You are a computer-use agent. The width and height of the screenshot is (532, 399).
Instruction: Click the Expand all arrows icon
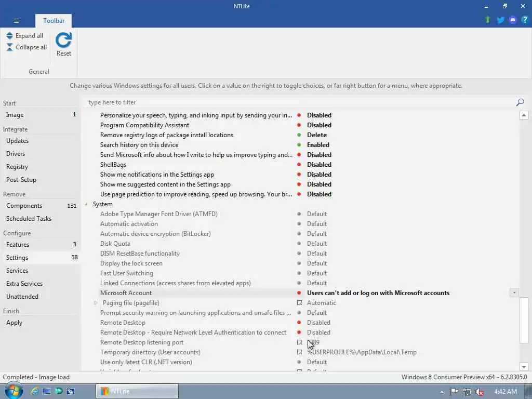pos(9,36)
